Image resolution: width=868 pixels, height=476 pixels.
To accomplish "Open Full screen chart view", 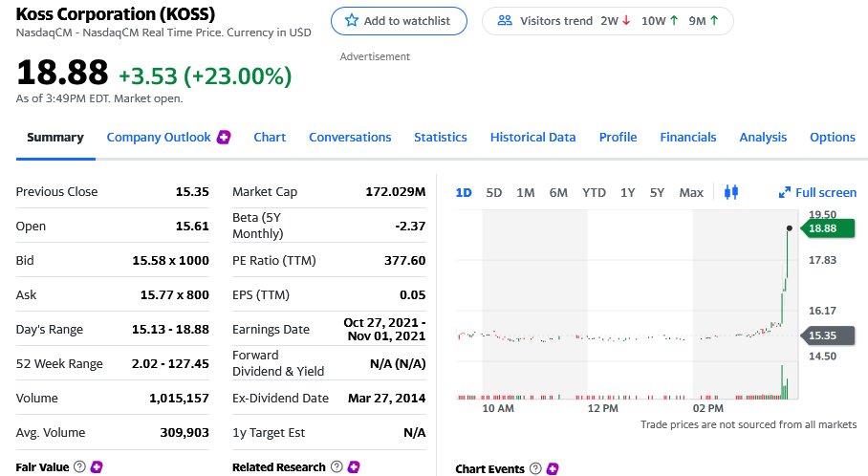I will point(817,192).
